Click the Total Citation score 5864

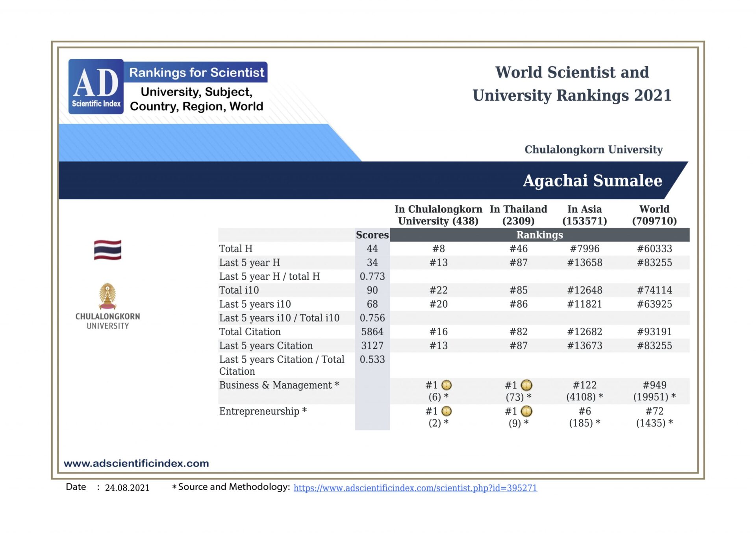click(x=372, y=332)
